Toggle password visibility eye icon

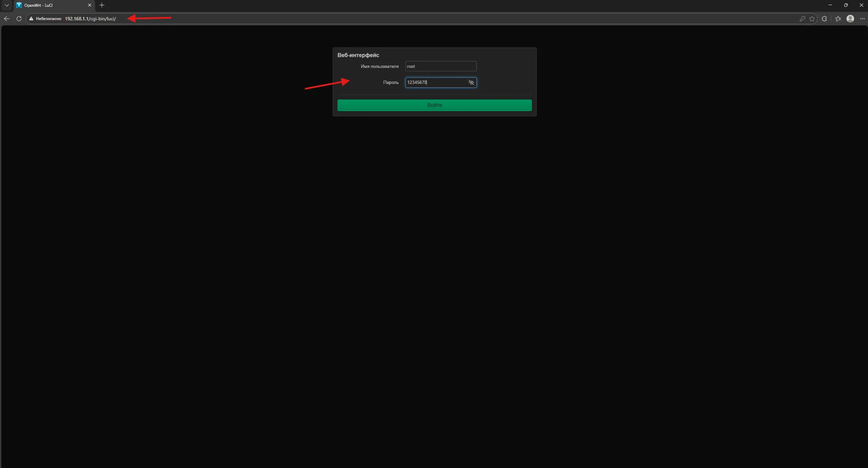(471, 82)
